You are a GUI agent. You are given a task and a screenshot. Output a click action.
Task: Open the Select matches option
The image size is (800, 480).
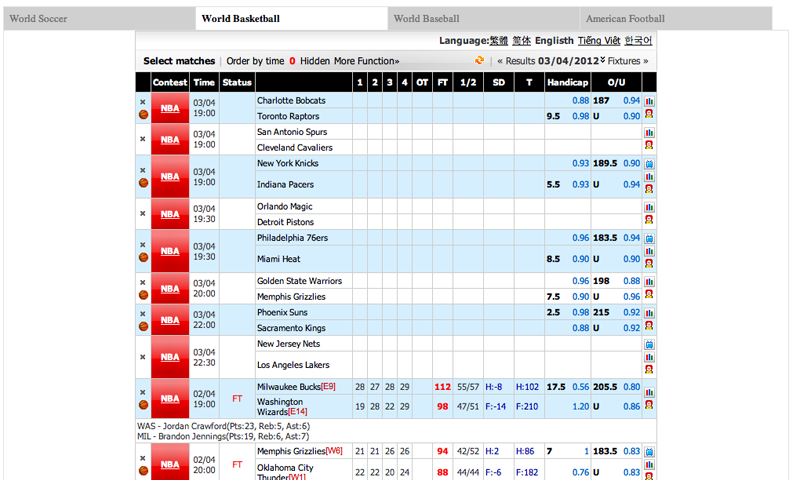click(179, 61)
